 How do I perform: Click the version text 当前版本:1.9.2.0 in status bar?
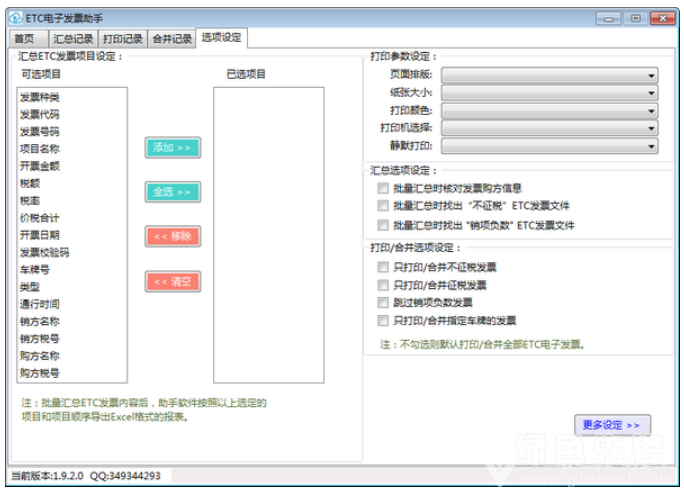(47, 476)
